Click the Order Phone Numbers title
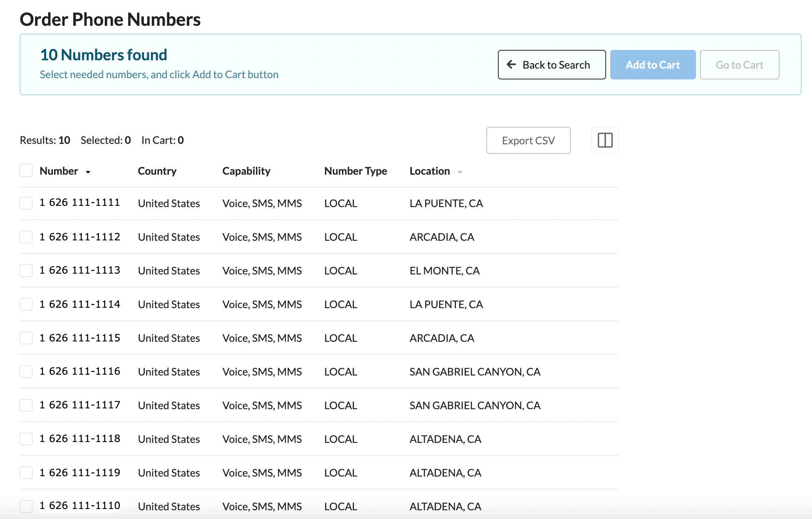This screenshot has height=519, width=812. (110, 20)
